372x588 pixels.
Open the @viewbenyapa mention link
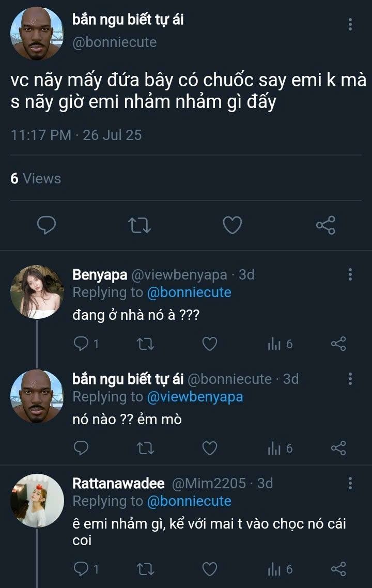coord(195,396)
